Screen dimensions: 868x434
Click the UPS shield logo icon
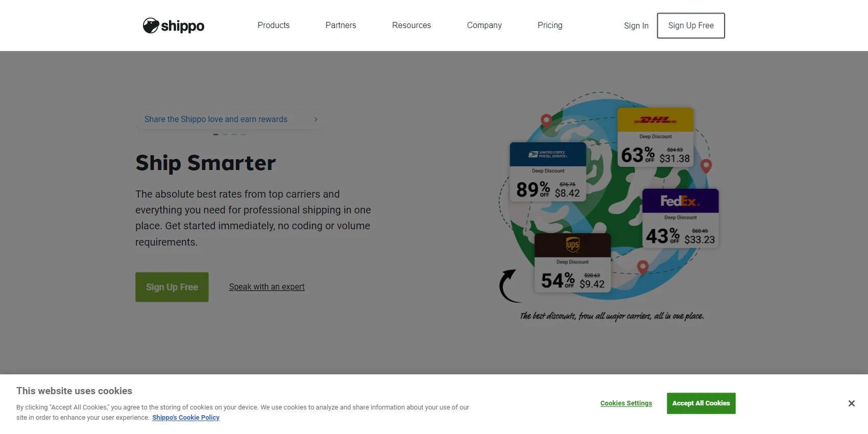[572, 245]
